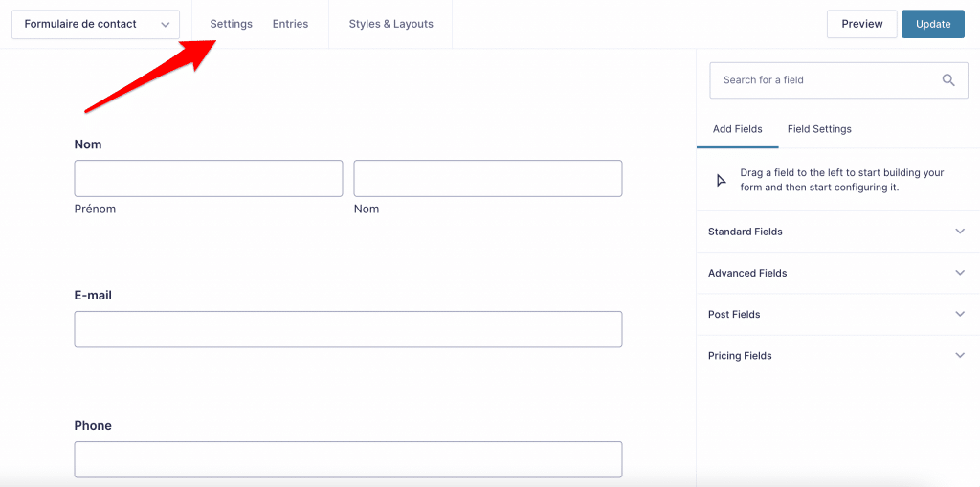Click the Nom last-name input box
This screenshot has height=487, width=980.
click(x=488, y=178)
